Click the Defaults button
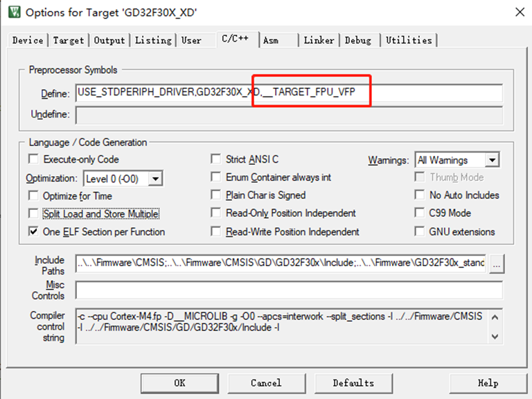 (353, 383)
